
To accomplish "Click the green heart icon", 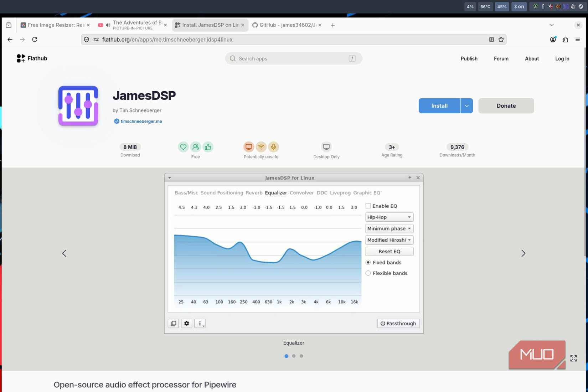I will pyautogui.click(x=183, y=147).
